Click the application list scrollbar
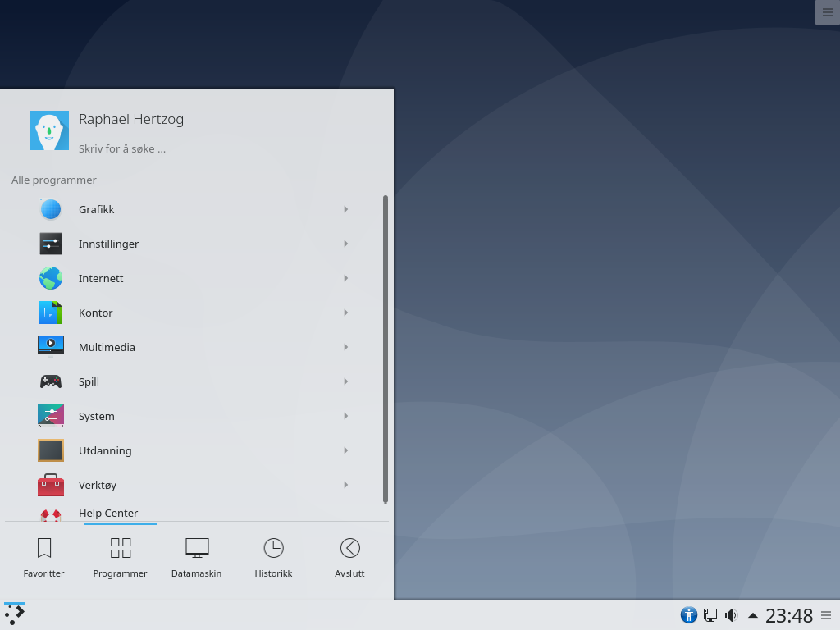Viewport: 840px width, 630px height. 386,349
